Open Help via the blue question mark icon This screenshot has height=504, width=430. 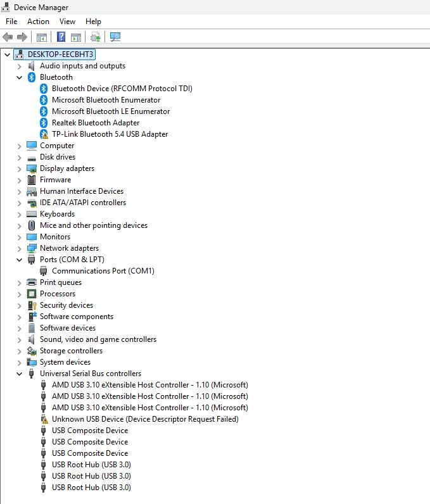point(61,37)
